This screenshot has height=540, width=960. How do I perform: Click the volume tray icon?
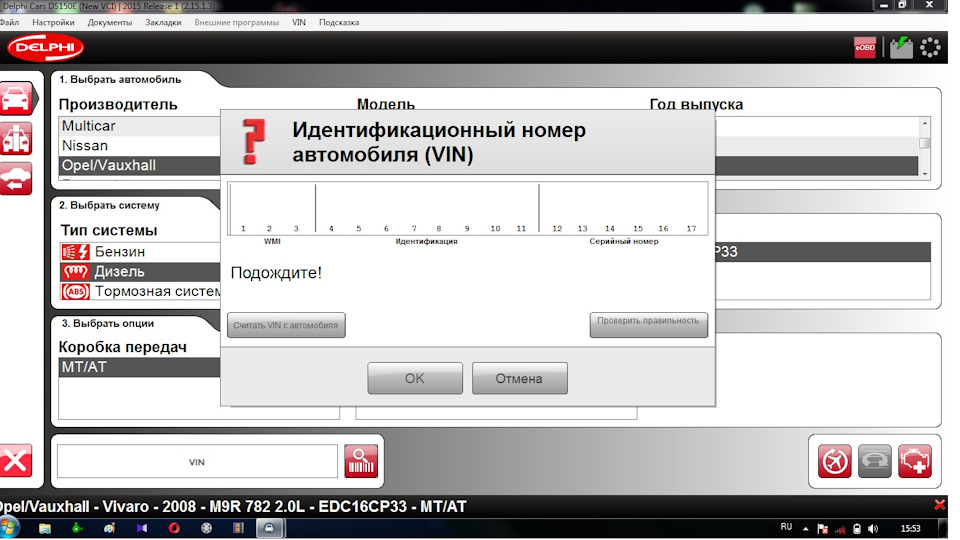(x=873, y=528)
